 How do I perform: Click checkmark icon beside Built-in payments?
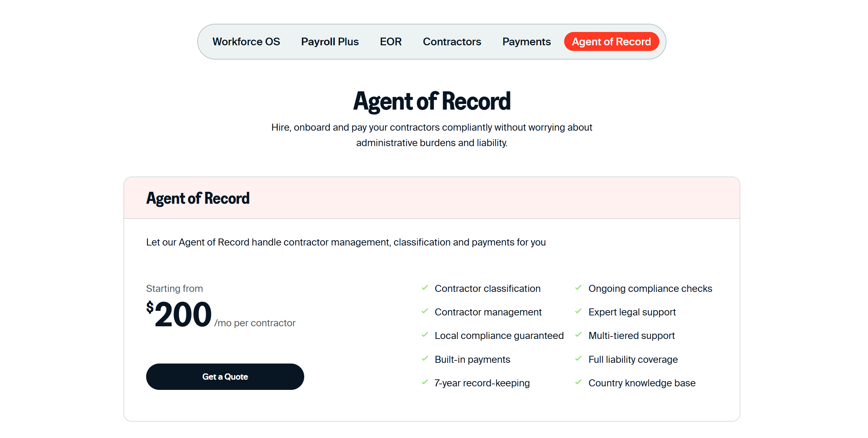[x=425, y=359]
